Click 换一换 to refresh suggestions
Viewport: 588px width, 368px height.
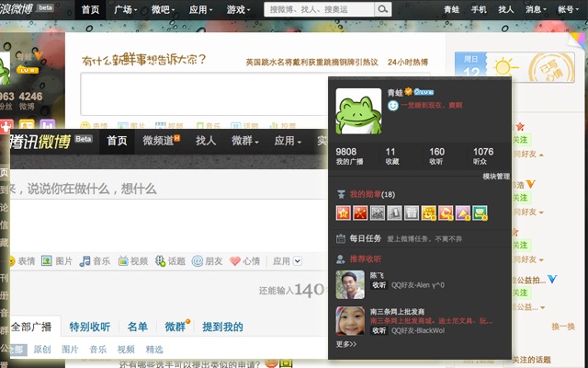563,327
